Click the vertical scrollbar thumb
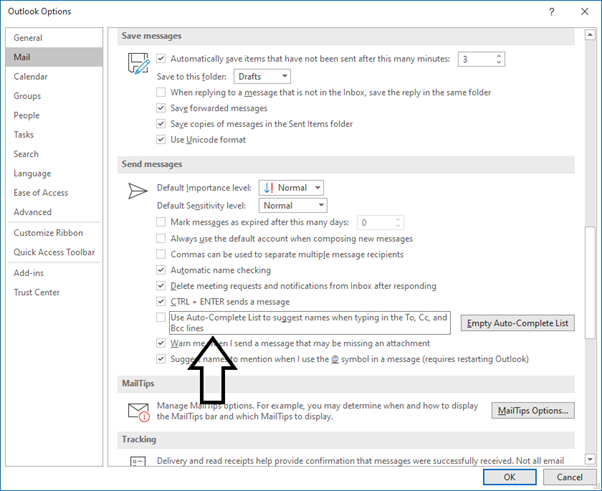 pyautogui.click(x=590, y=283)
